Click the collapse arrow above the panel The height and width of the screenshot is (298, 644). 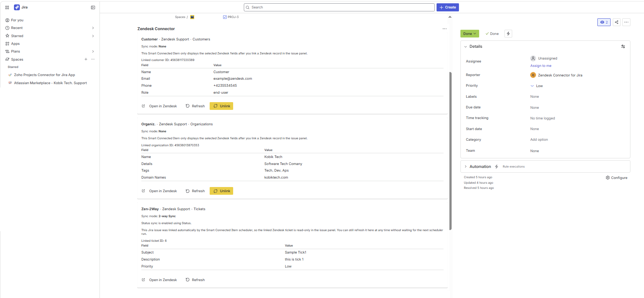pos(450,17)
